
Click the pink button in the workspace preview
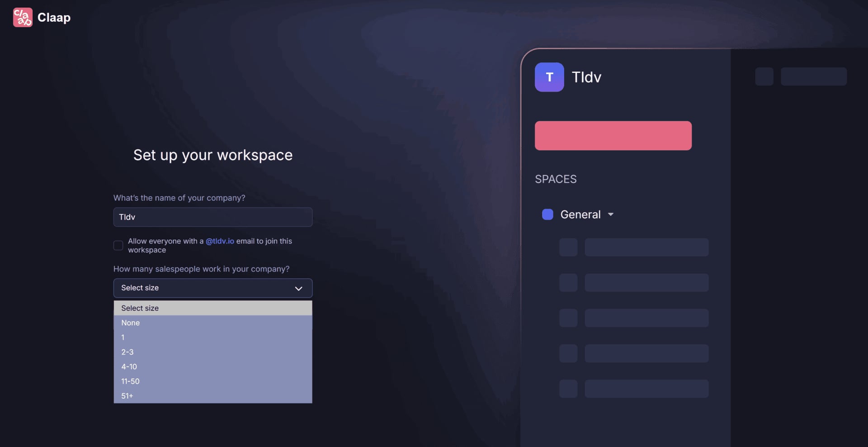click(613, 136)
